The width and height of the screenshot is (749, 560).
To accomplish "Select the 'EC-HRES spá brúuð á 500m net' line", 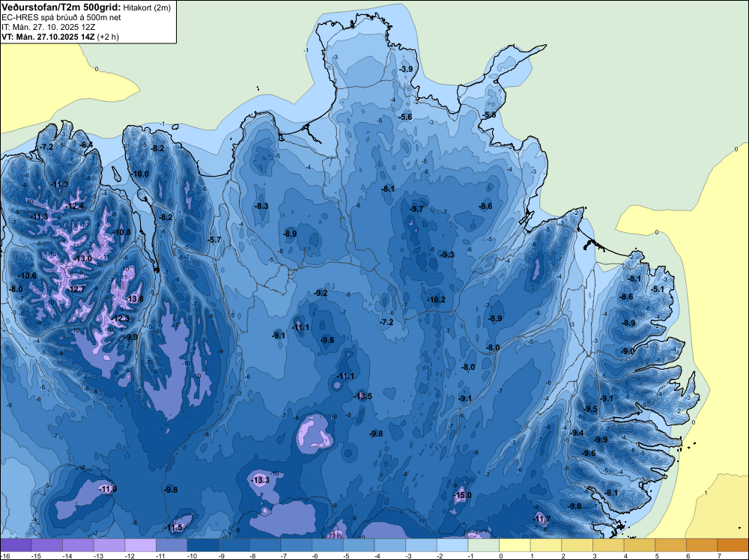I will coord(61,17).
